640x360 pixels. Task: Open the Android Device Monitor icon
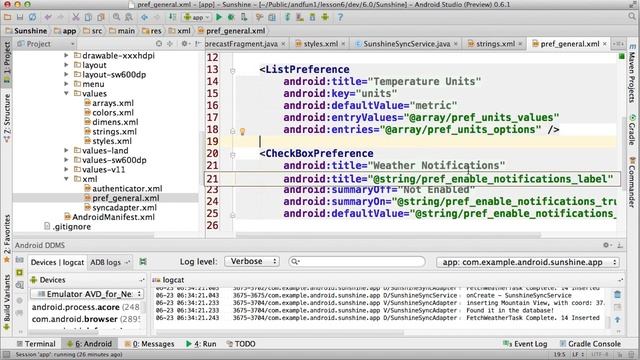[x=325, y=17]
